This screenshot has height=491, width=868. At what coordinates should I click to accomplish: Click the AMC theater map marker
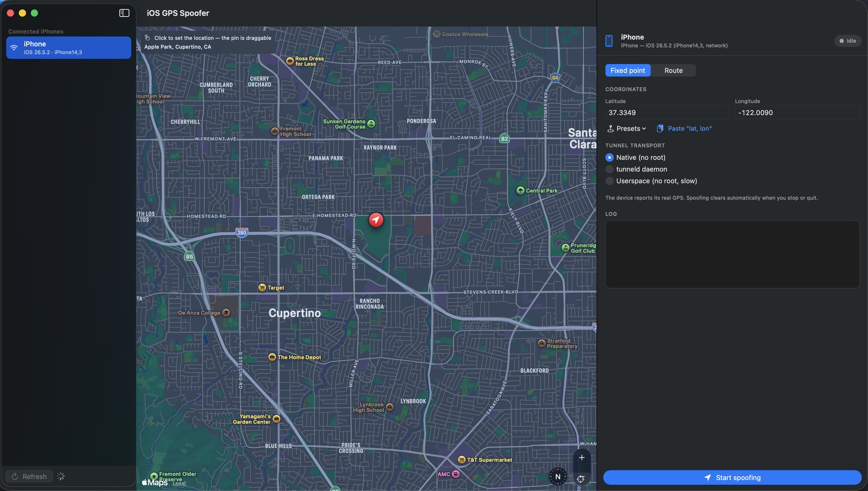[x=456, y=474]
